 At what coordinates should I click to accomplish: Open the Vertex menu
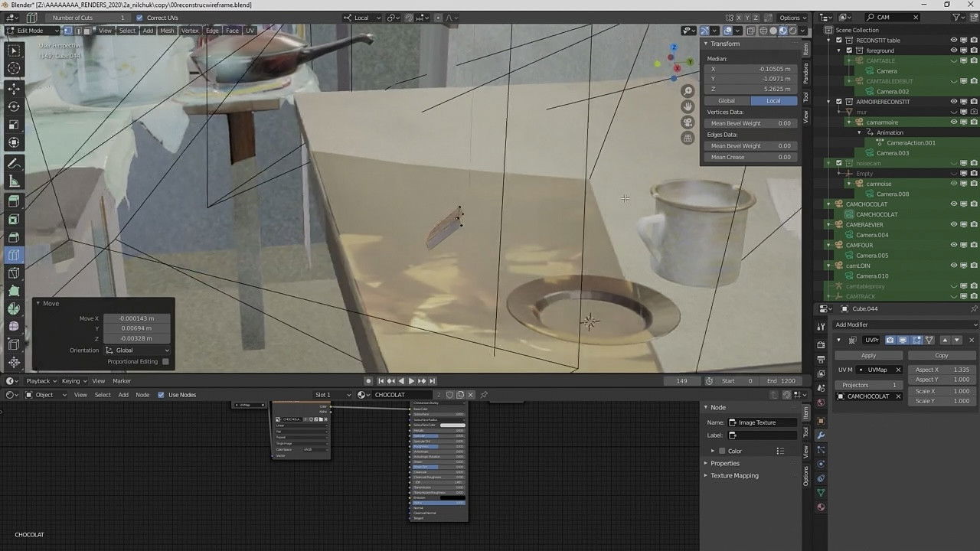tap(190, 31)
